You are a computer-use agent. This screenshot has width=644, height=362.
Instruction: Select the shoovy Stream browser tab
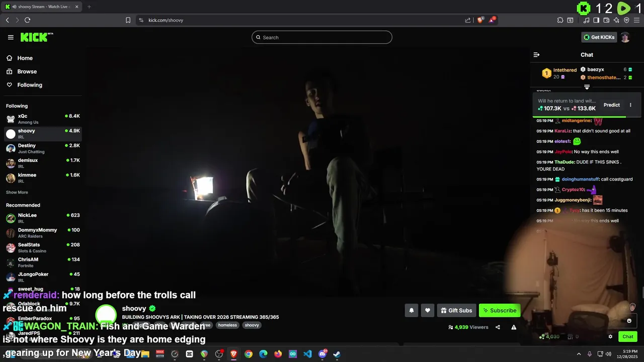click(41, 7)
